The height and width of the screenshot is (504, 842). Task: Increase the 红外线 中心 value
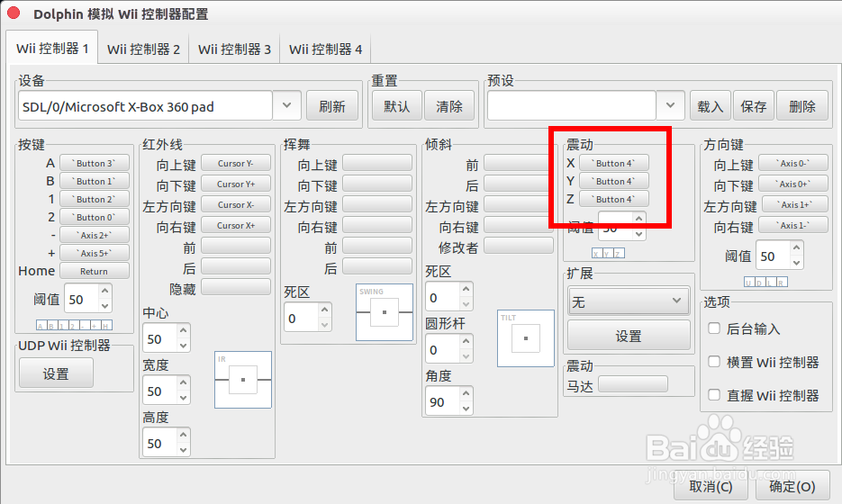(183, 331)
